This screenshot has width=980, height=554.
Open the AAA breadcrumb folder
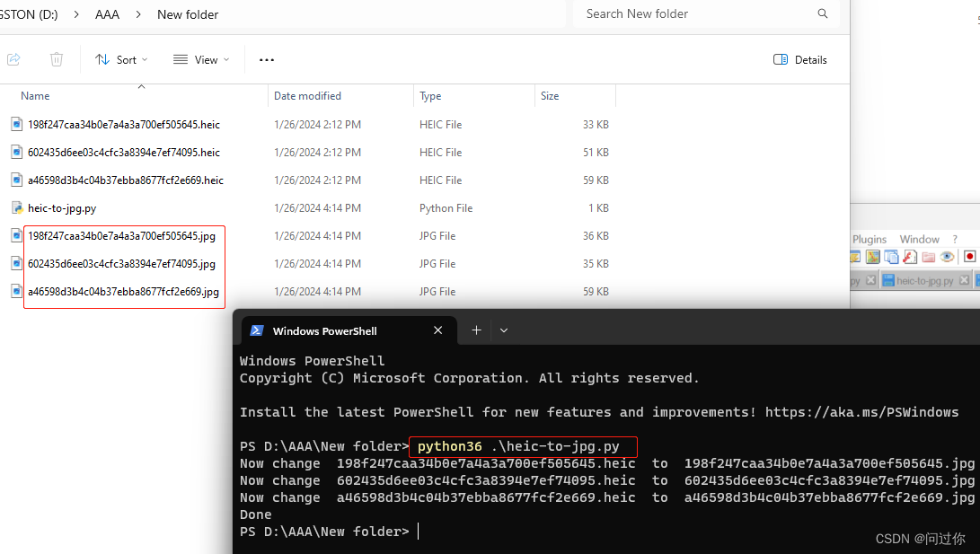pos(107,14)
